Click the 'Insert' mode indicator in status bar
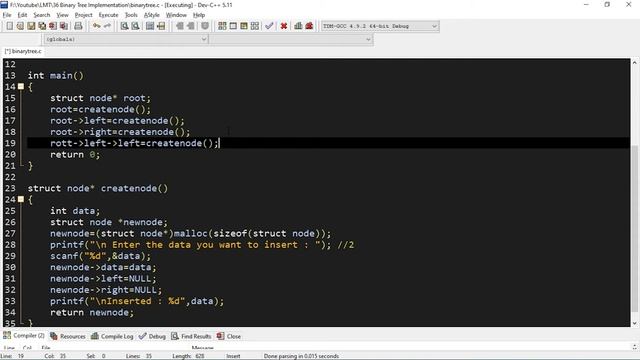The width and height of the screenshot is (640, 360). tap(233, 356)
